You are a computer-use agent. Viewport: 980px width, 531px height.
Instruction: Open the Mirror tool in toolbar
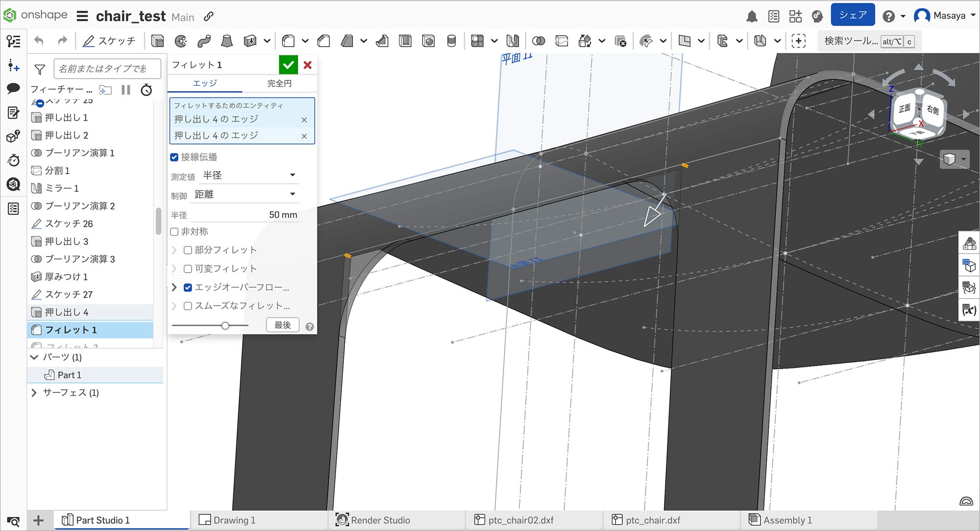(513, 41)
